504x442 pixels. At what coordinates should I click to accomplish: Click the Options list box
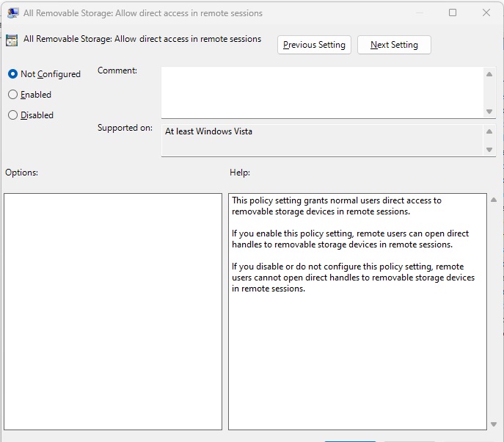113,311
